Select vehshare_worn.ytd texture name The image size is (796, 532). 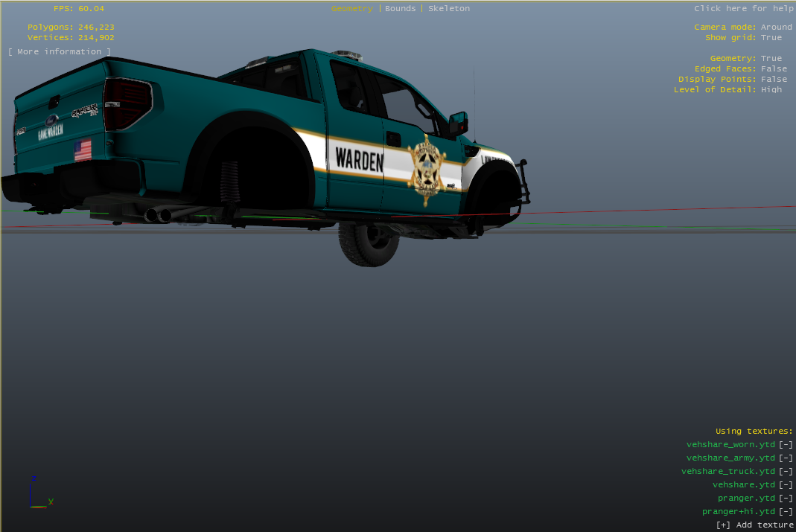(x=730, y=444)
